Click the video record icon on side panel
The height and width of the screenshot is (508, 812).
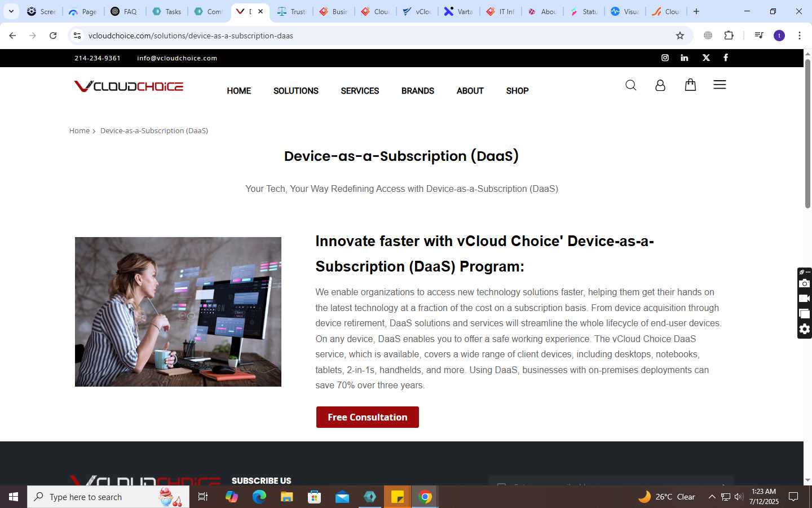point(805,299)
